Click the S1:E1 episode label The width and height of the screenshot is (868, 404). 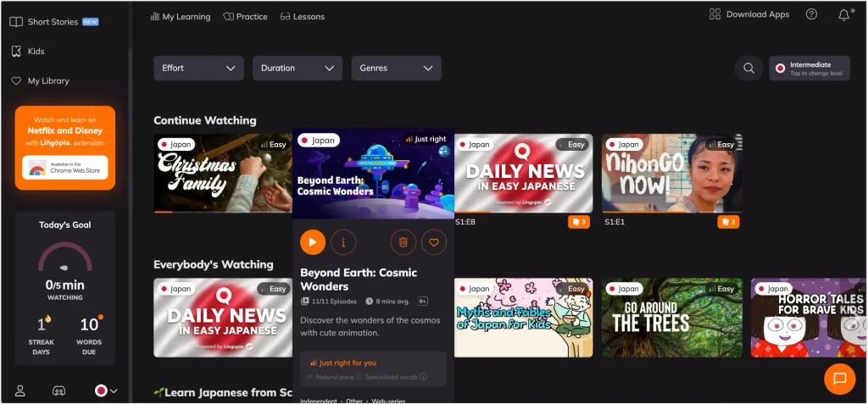[x=615, y=222]
